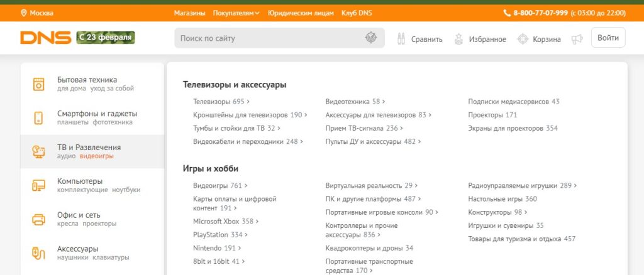Expand the Телевизоры 695 subcategory
The image size is (644, 275).
pyautogui.click(x=221, y=101)
